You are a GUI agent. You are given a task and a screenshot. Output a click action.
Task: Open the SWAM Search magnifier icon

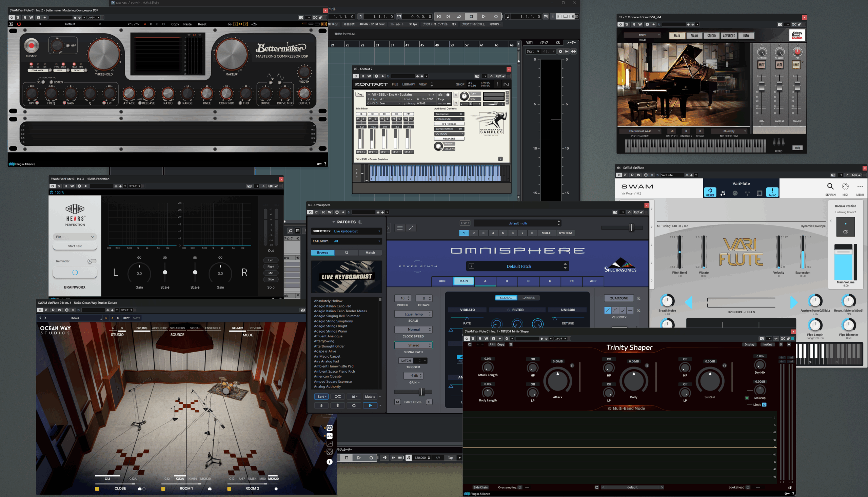tap(830, 187)
